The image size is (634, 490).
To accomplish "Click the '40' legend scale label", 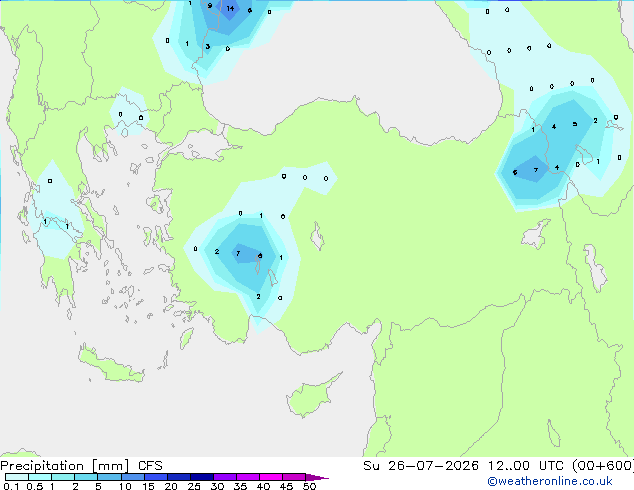I will (263, 486).
